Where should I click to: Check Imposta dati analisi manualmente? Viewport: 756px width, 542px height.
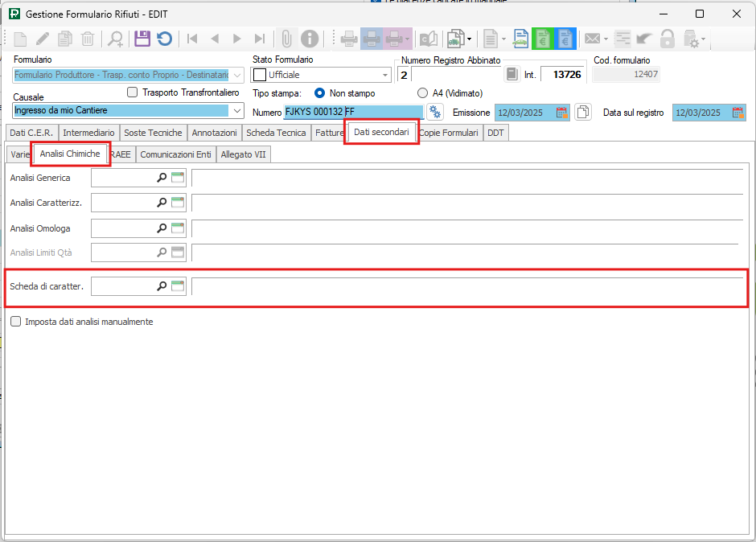[x=16, y=322]
